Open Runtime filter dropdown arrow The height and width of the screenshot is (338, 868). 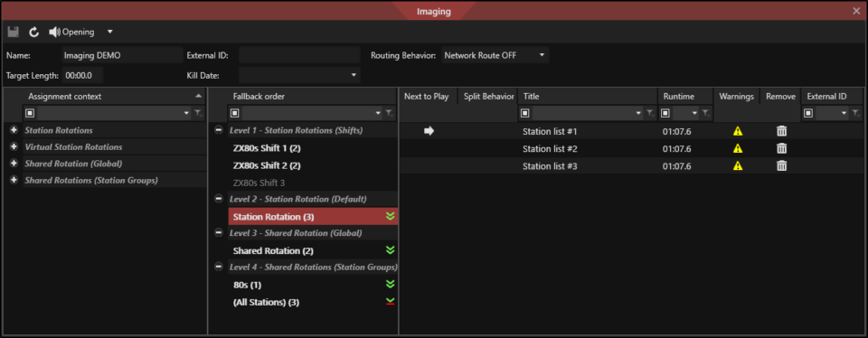[x=695, y=113]
